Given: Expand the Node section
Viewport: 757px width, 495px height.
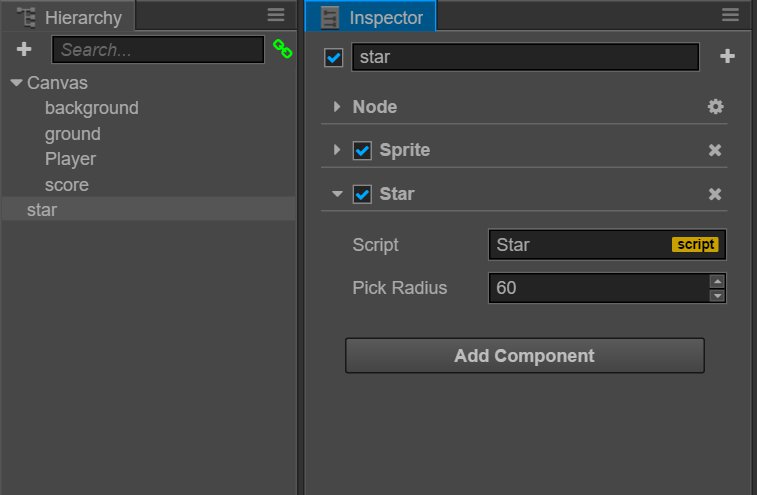Looking at the screenshot, I should pos(337,107).
